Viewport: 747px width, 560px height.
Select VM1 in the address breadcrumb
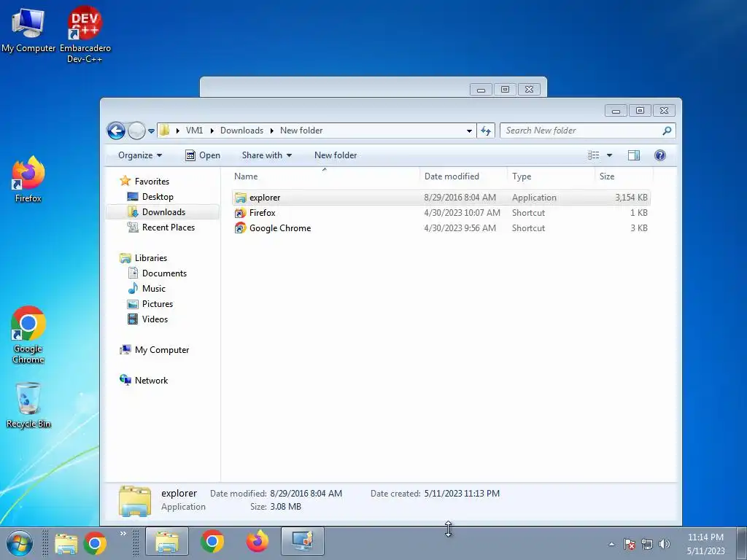click(194, 131)
